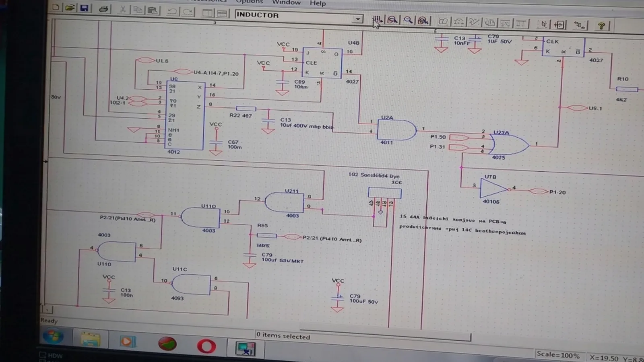Screen dimensions: 644x362
Task: Click the Zoom out magnifier icon
Action: [408, 20]
